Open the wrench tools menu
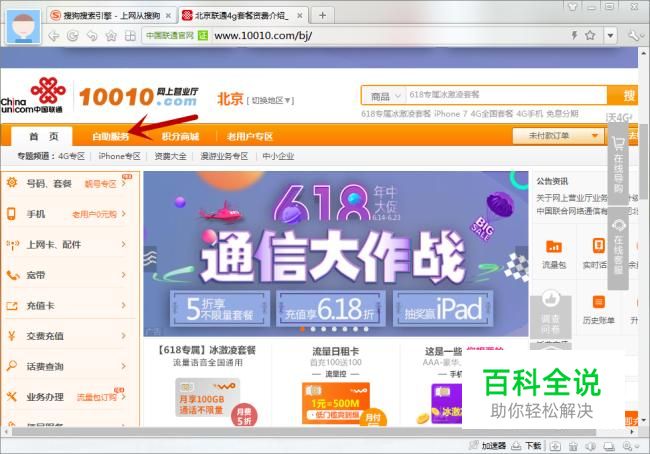 [634, 36]
